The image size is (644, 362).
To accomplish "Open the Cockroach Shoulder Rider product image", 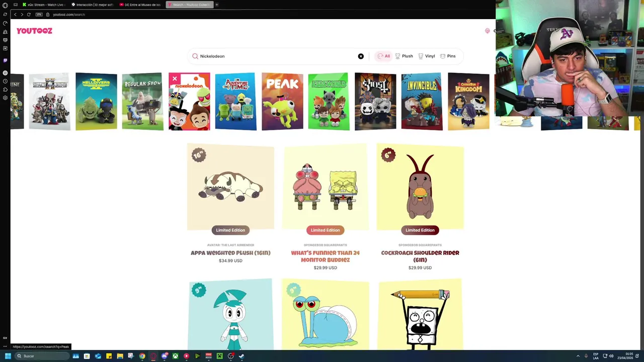I will click(x=420, y=187).
